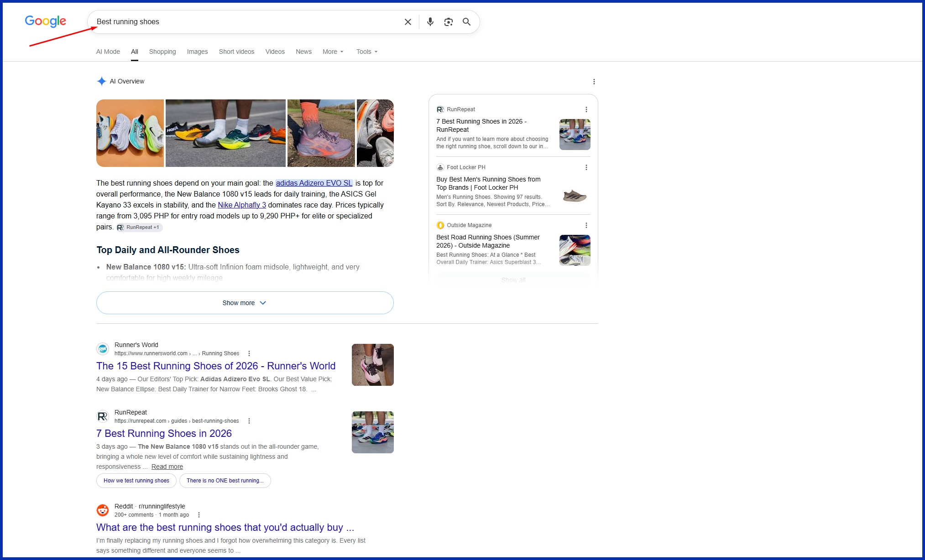Click Foot Locker PH favicon

pyautogui.click(x=440, y=167)
